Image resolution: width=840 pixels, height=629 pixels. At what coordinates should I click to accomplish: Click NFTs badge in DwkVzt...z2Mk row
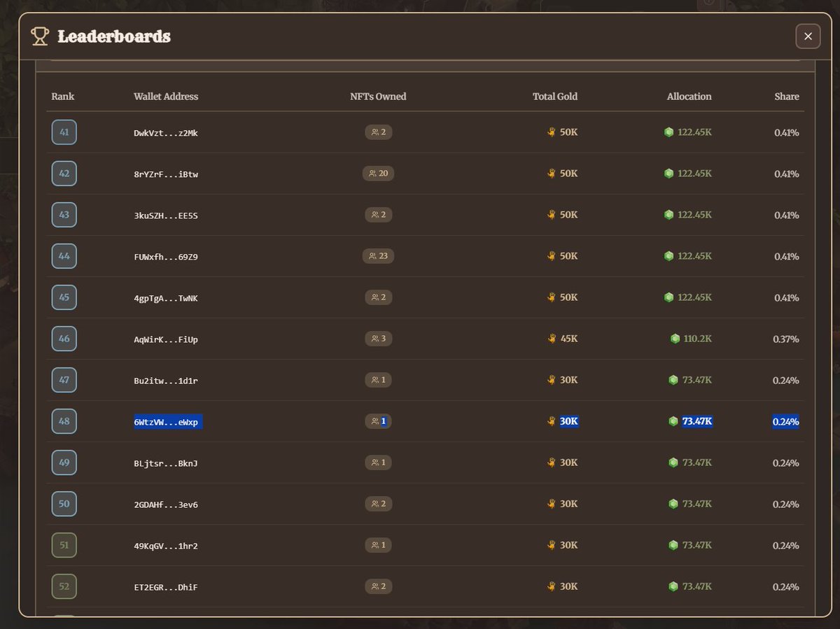379,132
